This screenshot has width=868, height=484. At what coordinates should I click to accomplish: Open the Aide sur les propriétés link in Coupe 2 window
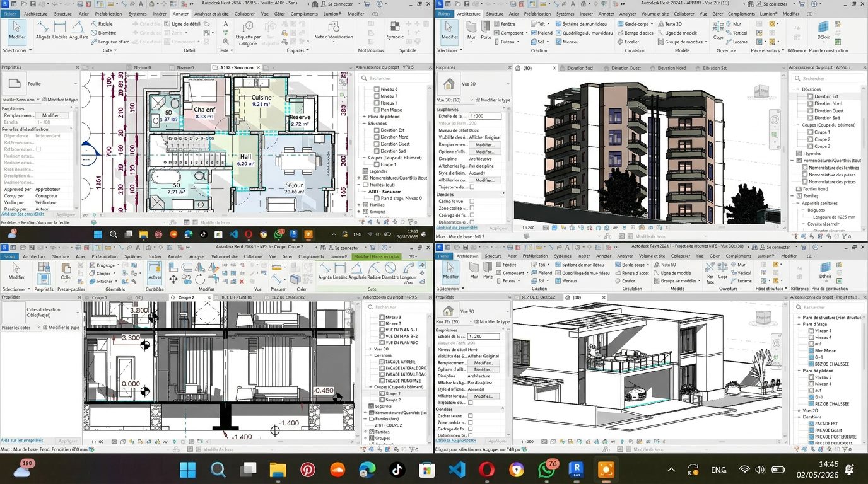pos(21,440)
